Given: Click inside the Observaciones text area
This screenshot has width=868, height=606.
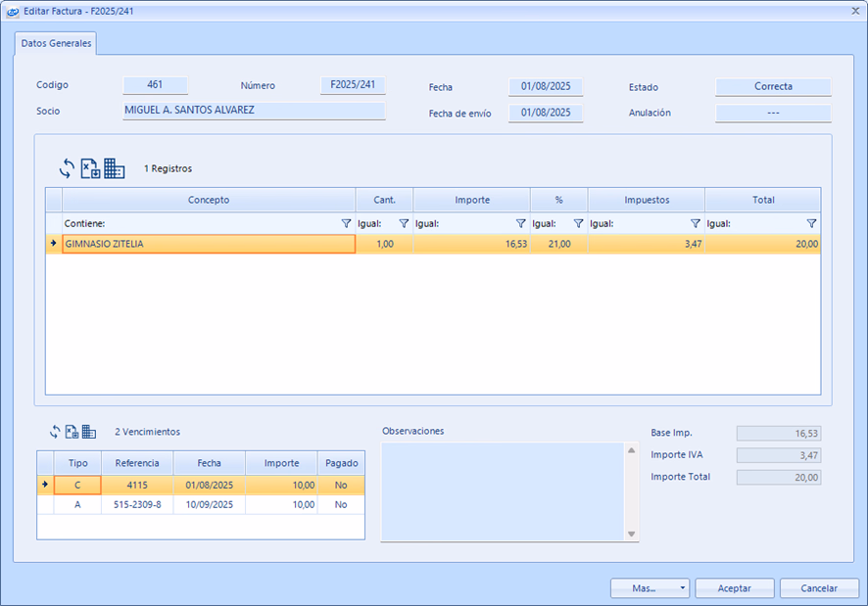Looking at the screenshot, I should click(x=502, y=489).
